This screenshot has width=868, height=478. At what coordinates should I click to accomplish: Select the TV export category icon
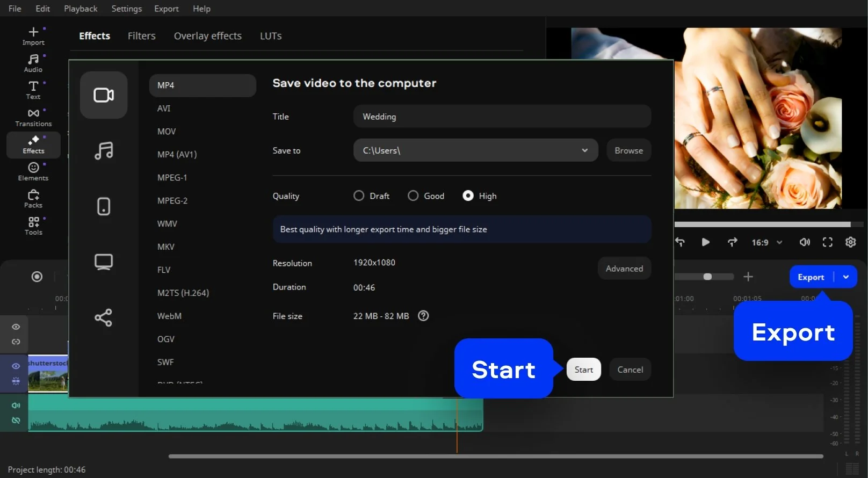point(104,262)
